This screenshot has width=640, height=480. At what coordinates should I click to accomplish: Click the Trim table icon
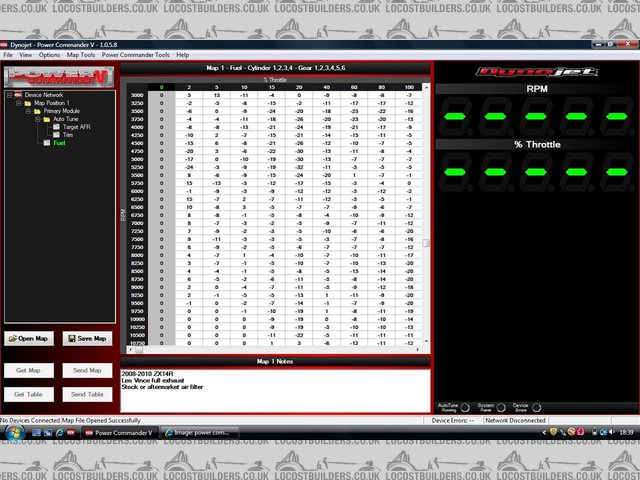pyautogui.click(x=56, y=135)
